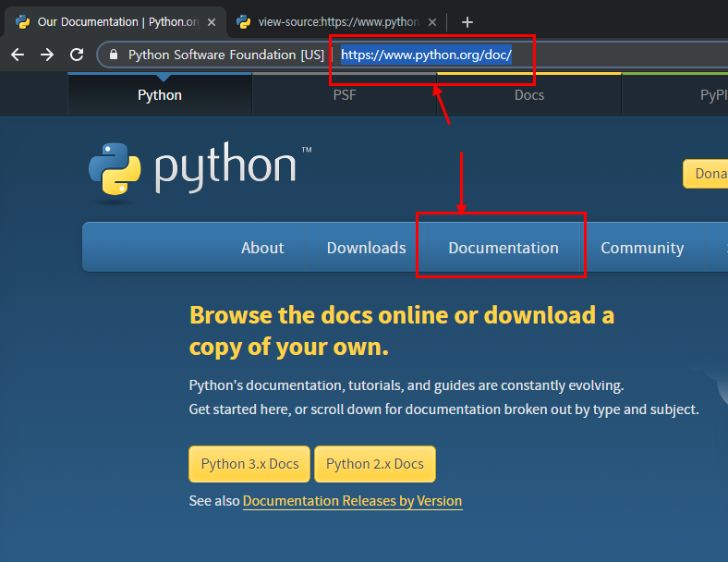
Task: Click 'Python Software Foundation [US]' certificate label
Action: (x=226, y=55)
